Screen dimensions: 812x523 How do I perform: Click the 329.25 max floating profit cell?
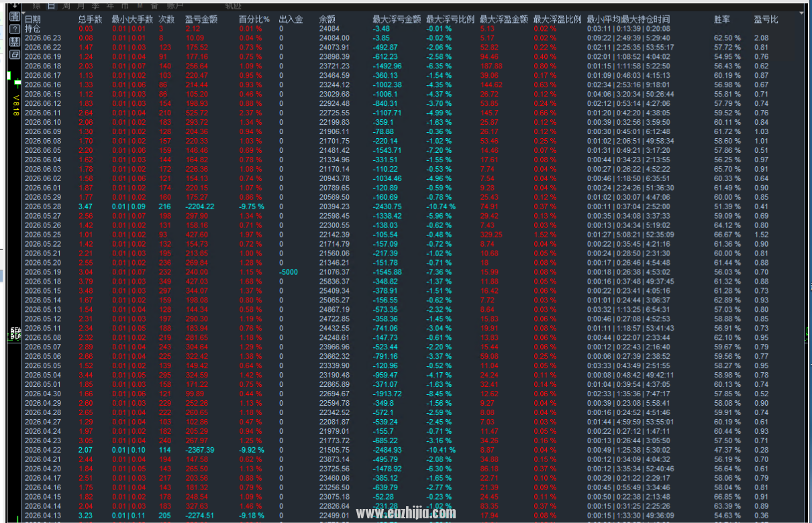click(491, 235)
